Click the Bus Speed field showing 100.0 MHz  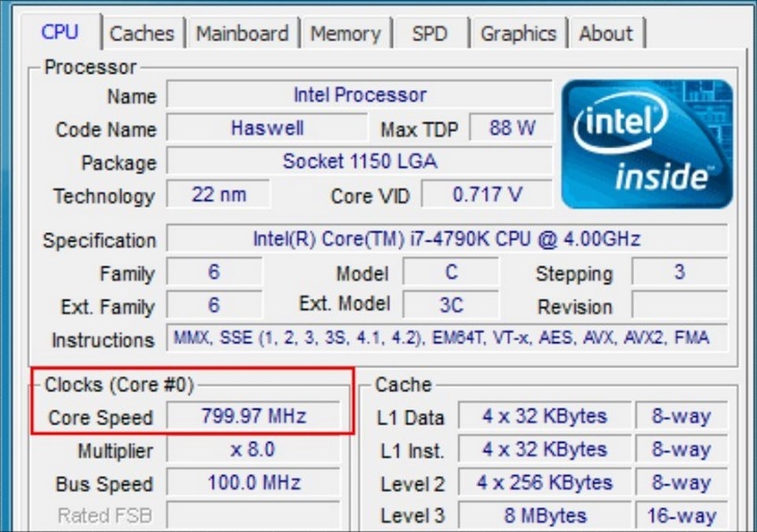[252, 483]
